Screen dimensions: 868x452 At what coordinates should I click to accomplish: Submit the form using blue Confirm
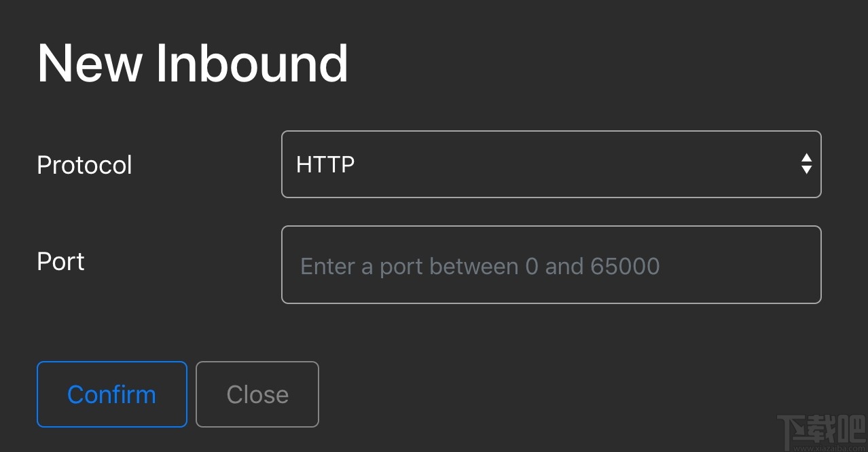pos(111,394)
